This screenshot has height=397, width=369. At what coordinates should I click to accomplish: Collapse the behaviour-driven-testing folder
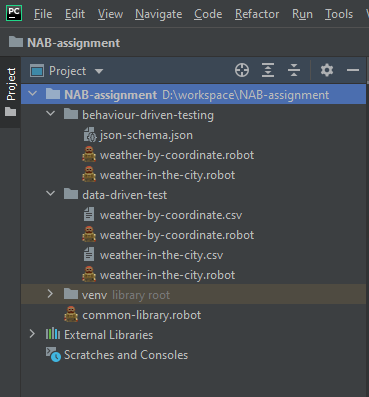[51, 114]
